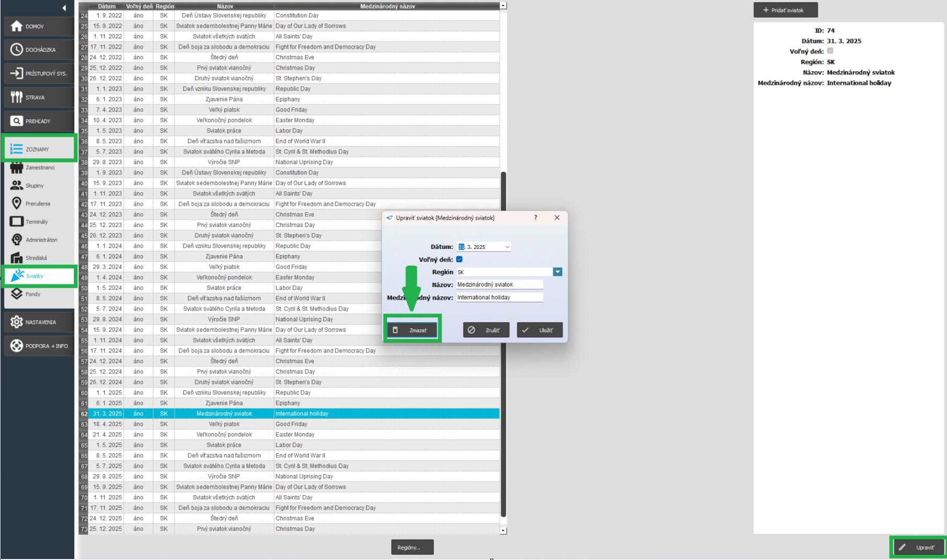Expand the Región dropdown in dialog
This screenshot has width=947, height=560.
(557, 272)
